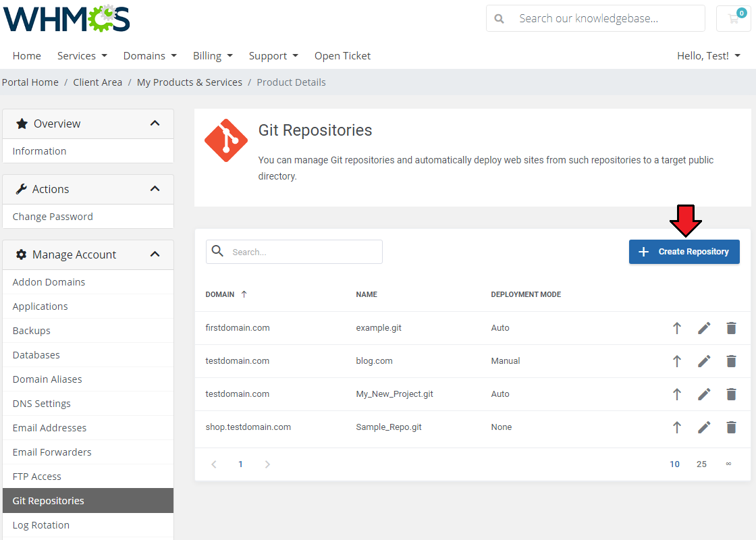This screenshot has height=540, width=756.
Task: Open the Hello, Test! account menu
Action: point(709,56)
